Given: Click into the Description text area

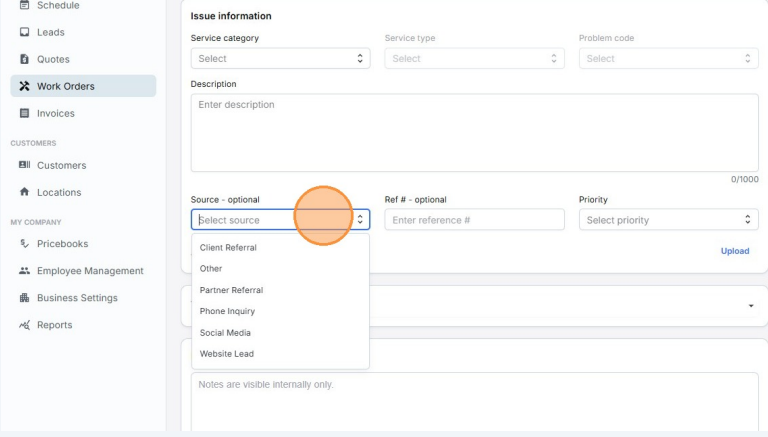Looking at the screenshot, I should [x=474, y=132].
